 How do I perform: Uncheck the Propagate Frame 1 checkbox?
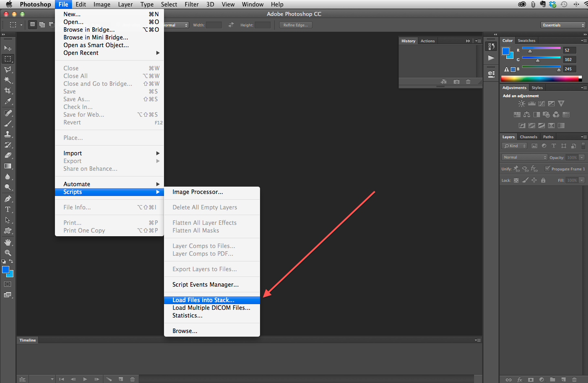(548, 169)
